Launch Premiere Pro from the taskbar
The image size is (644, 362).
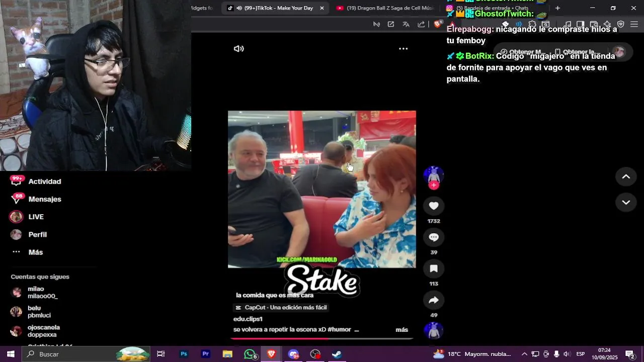point(205,354)
